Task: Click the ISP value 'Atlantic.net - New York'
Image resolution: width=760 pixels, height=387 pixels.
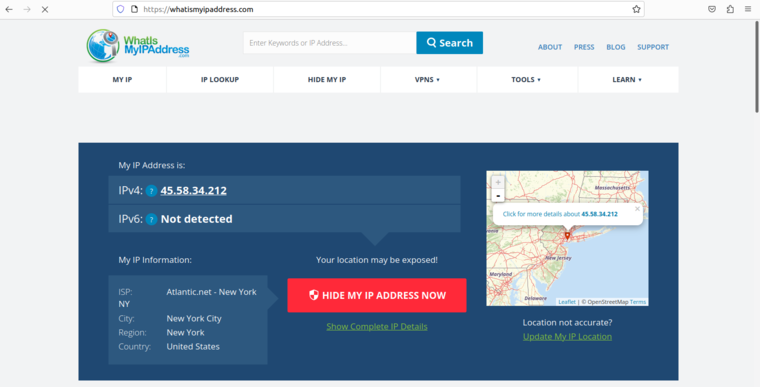Action: [x=211, y=292]
